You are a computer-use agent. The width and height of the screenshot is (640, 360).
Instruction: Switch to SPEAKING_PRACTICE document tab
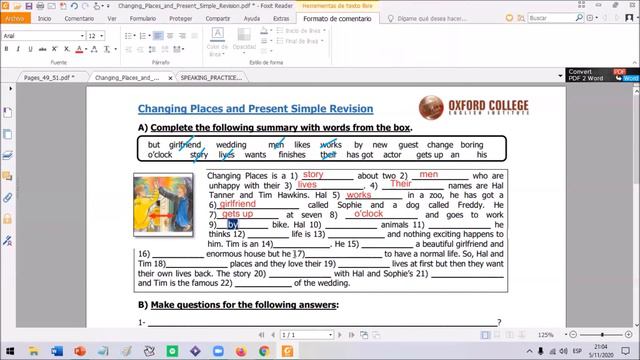click(x=211, y=78)
